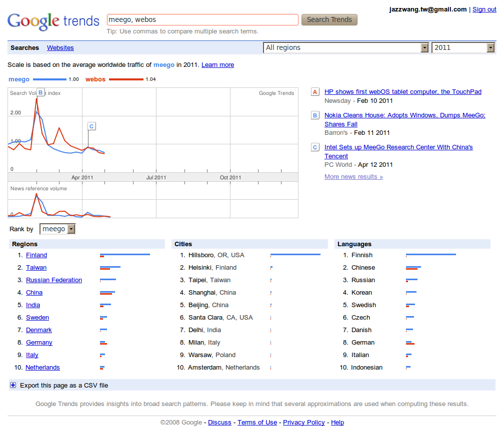Click the Languages column header
Viewport: 504px width, 438px height.
412,244
